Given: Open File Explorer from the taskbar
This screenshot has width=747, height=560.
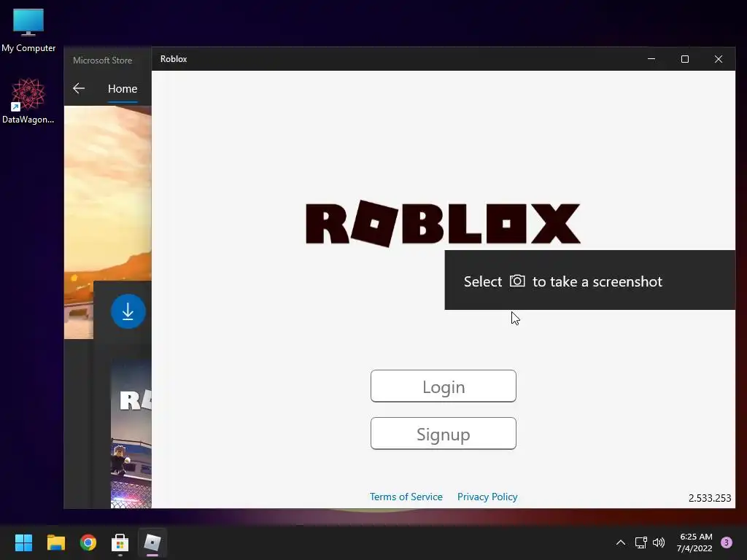Looking at the screenshot, I should [x=55, y=542].
